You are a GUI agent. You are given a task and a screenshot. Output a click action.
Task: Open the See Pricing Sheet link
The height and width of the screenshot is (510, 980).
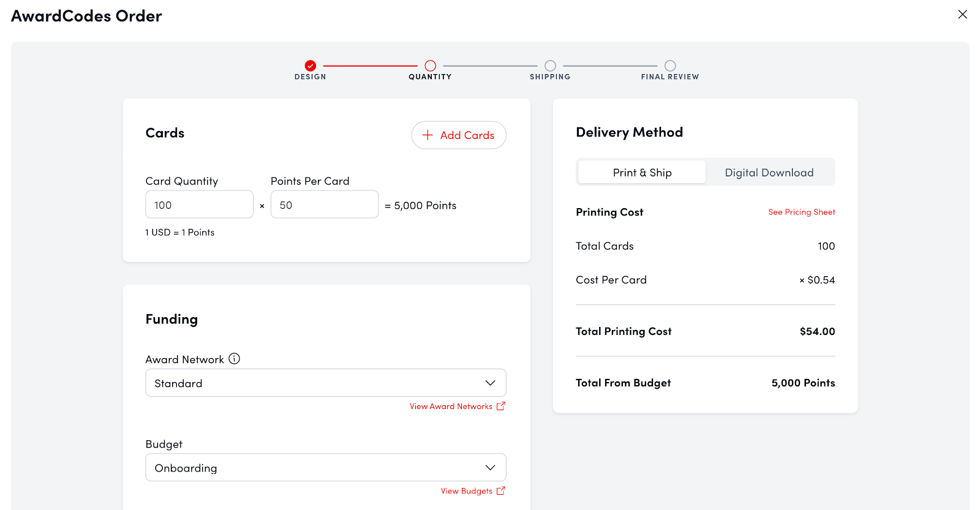point(801,212)
